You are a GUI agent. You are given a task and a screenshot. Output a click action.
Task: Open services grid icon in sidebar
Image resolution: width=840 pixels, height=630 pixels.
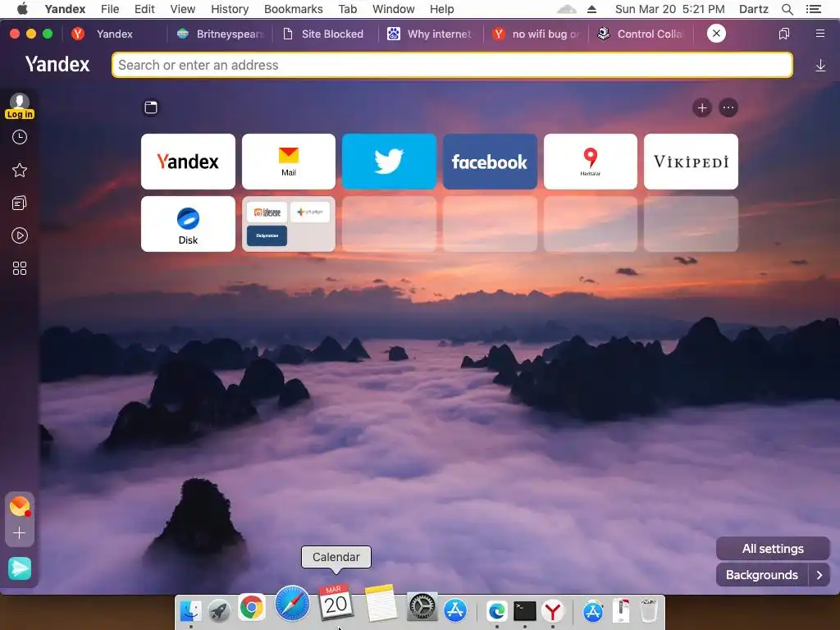[20, 268]
